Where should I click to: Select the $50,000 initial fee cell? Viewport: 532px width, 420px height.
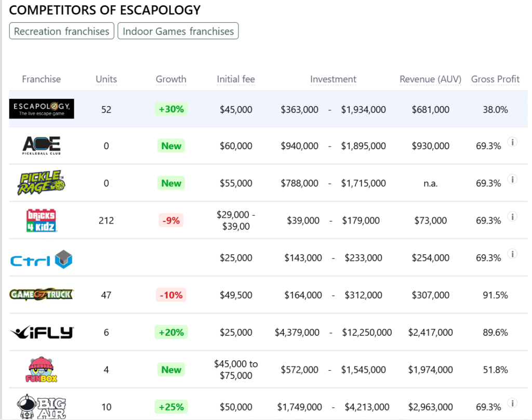pyautogui.click(x=236, y=407)
